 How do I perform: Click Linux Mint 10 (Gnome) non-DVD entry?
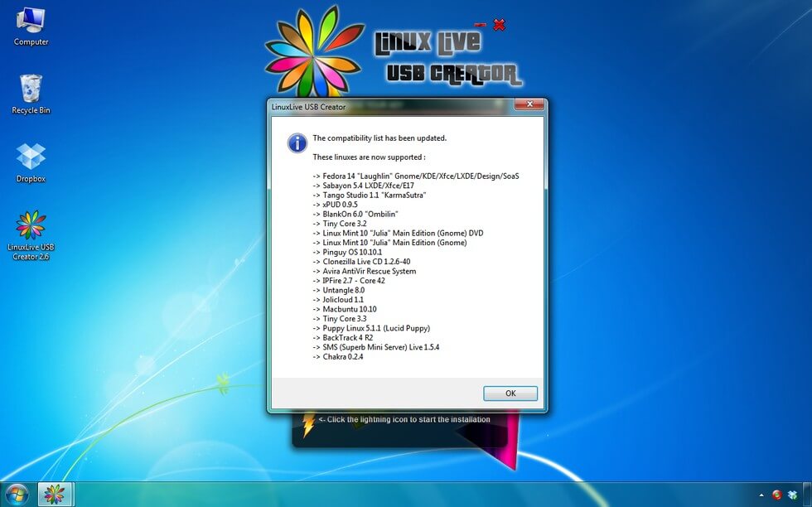coord(390,243)
